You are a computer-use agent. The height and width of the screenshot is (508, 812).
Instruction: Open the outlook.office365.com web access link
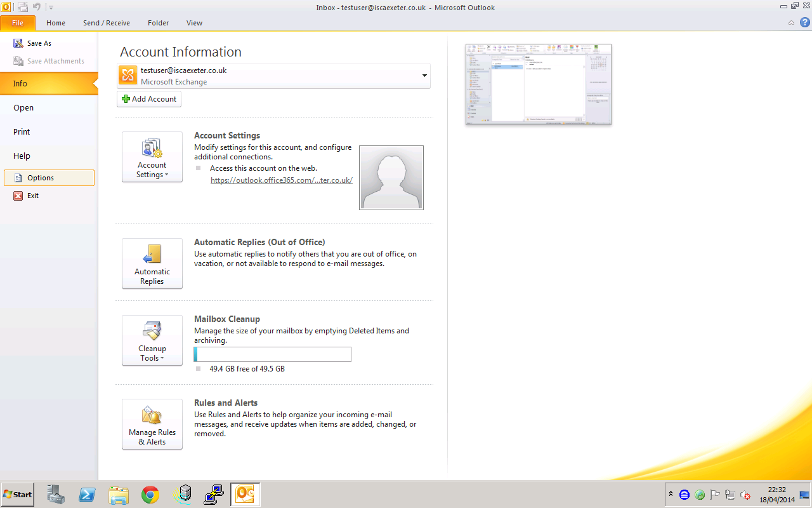point(282,180)
